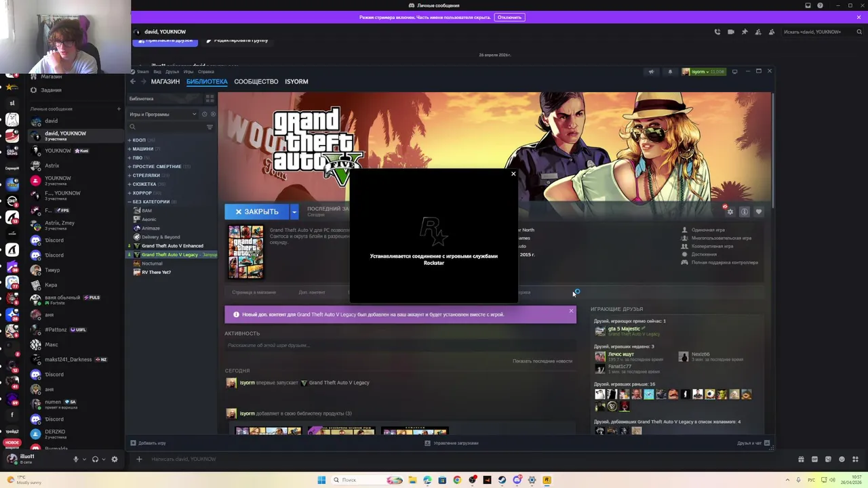Viewport: 868px width, 488px height.
Task: Open СООБЩЕСТВО tab
Action: [256, 81]
